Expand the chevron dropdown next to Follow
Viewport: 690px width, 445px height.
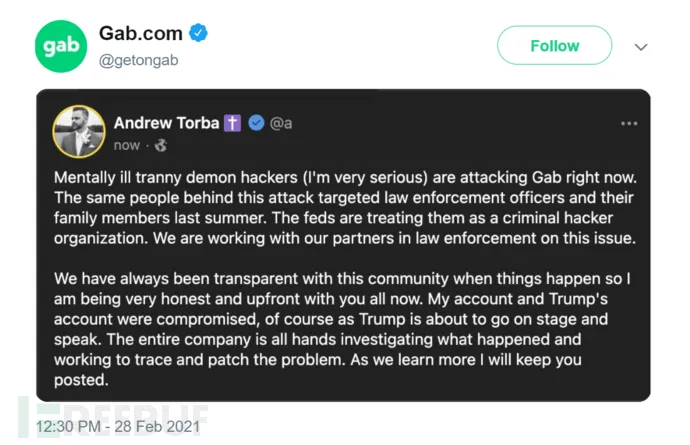point(642,46)
